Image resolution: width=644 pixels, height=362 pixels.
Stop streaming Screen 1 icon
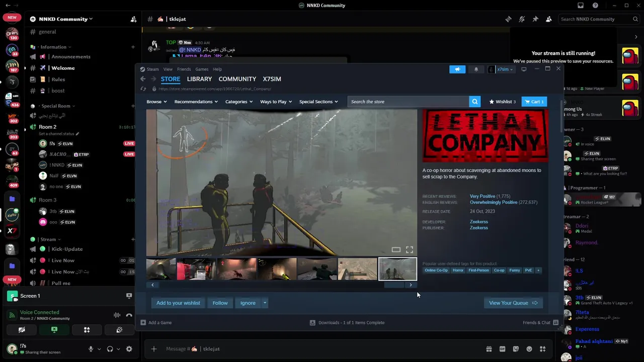[x=129, y=296]
